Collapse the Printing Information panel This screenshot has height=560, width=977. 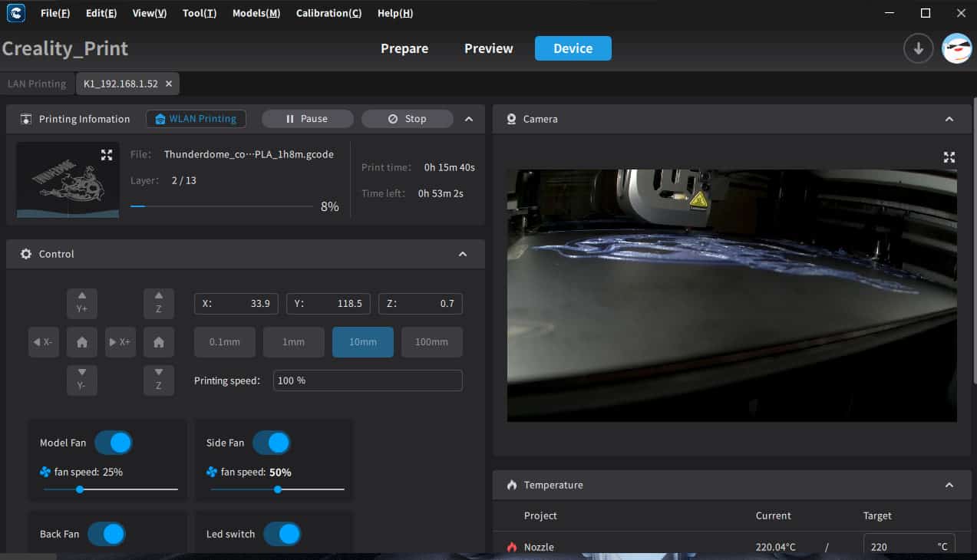[469, 119]
